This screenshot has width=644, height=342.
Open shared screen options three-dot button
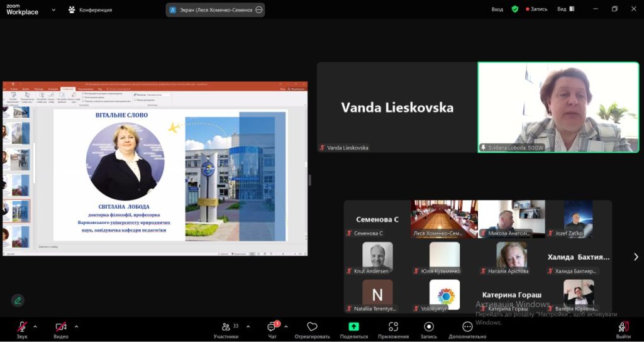point(258,10)
